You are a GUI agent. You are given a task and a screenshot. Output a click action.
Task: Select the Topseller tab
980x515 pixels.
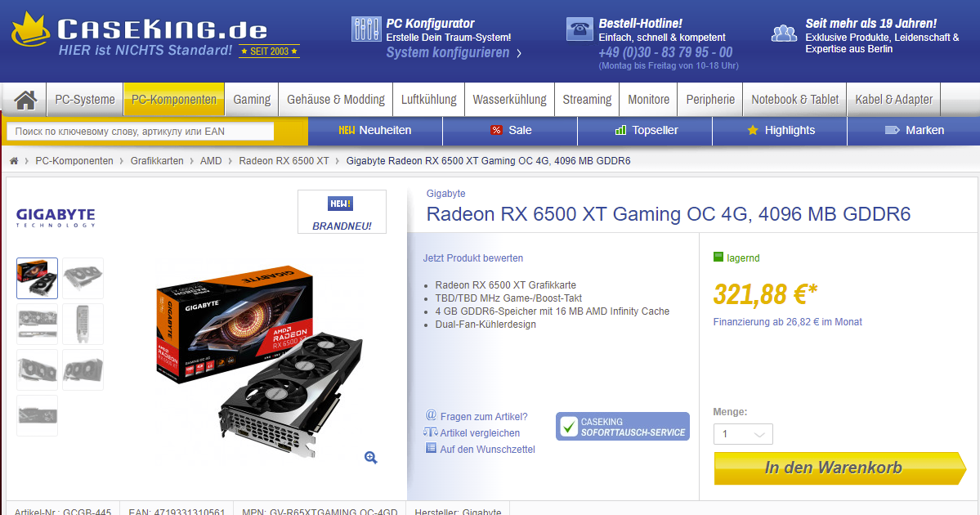[645, 131]
